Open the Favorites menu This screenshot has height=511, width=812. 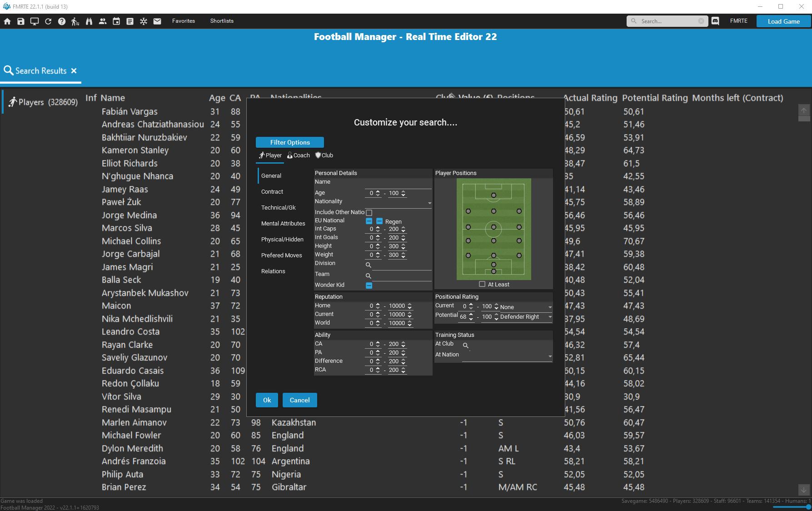[184, 21]
